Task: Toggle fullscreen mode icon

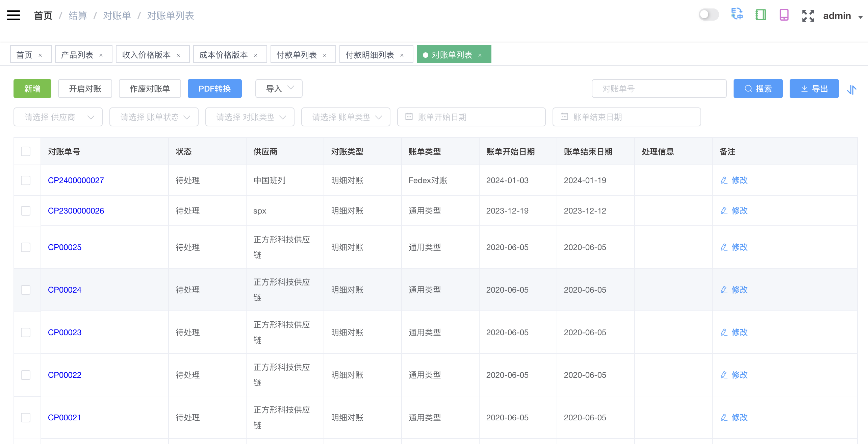Action: pos(808,16)
